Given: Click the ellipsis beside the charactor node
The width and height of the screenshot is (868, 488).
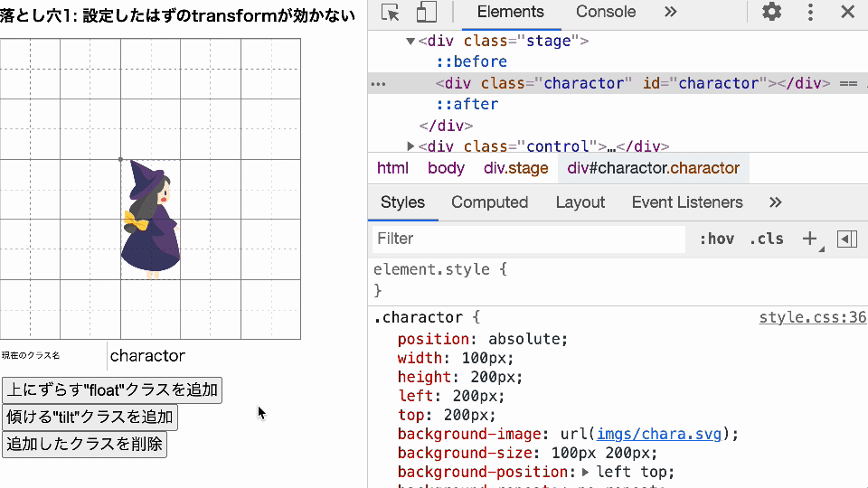Looking at the screenshot, I should click(x=379, y=83).
